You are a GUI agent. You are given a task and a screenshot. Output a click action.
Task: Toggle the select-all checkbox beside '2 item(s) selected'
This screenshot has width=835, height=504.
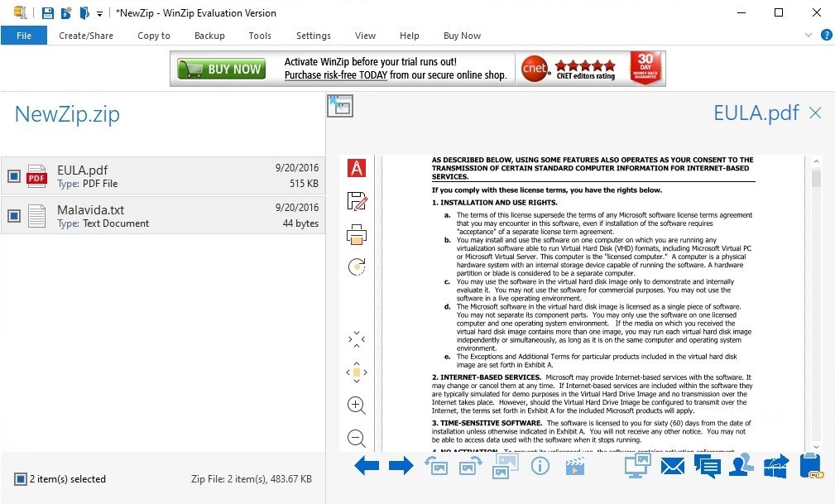[x=20, y=479]
